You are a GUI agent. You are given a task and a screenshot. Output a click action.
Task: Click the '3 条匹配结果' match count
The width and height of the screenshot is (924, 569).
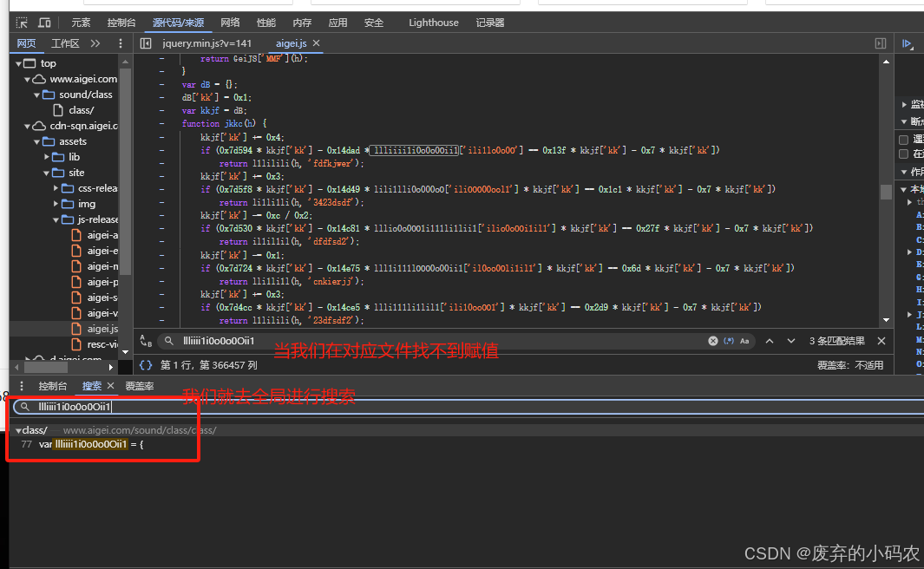tap(836, 341)
